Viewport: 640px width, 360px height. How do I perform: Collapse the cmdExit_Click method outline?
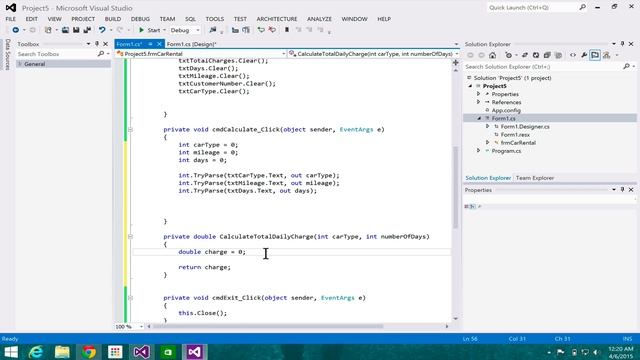(x=130, y=298)
